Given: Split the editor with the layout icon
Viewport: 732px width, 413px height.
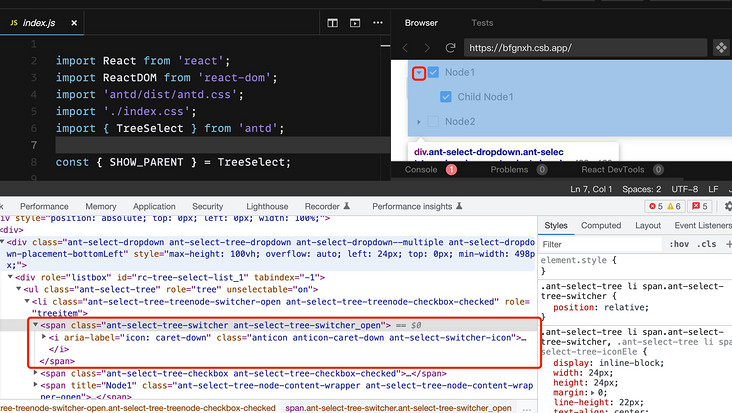Looking at the screenshot, I should 332,23.
